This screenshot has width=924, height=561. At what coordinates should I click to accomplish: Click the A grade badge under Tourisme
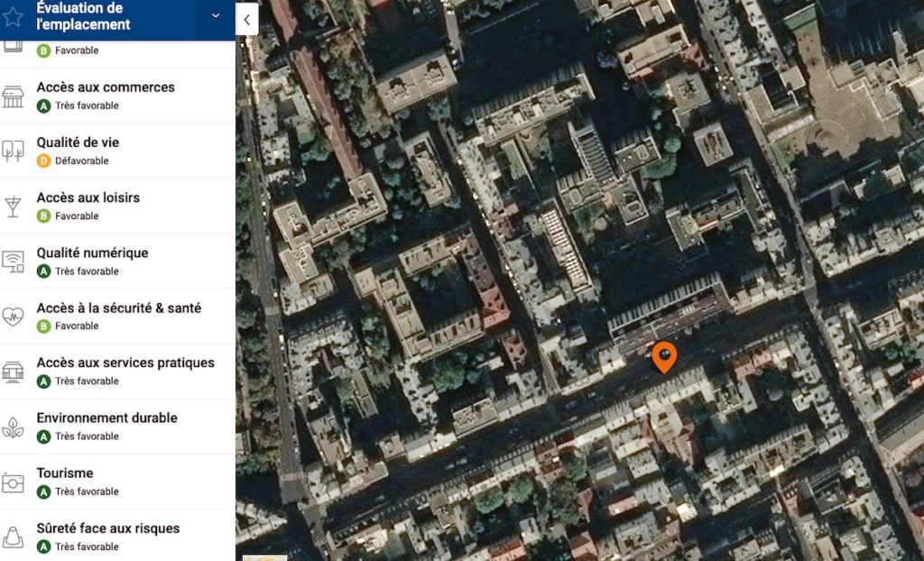click(43, 492)
